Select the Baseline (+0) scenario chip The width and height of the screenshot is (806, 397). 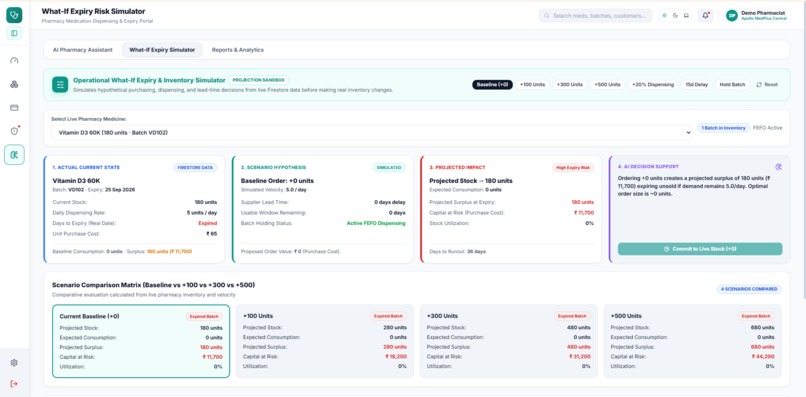click(492, 84)
